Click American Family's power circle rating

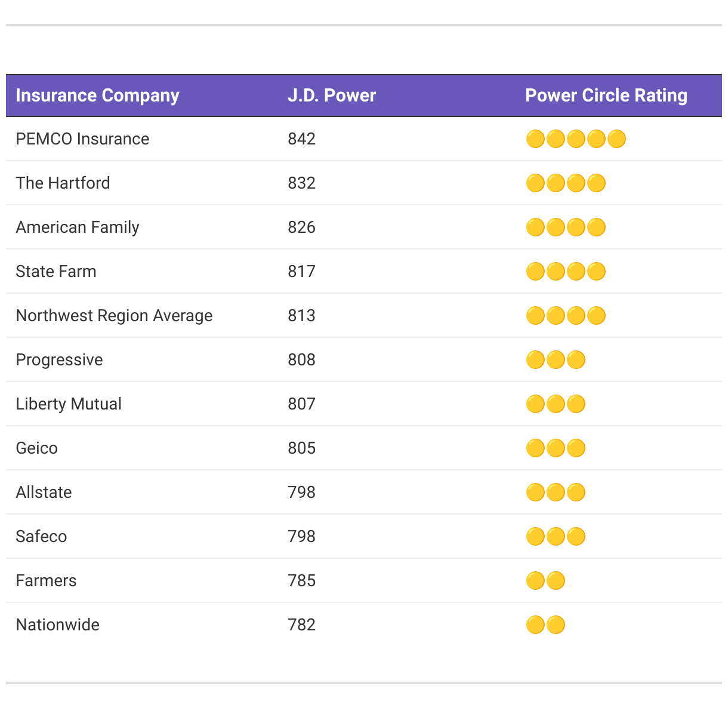566,227
